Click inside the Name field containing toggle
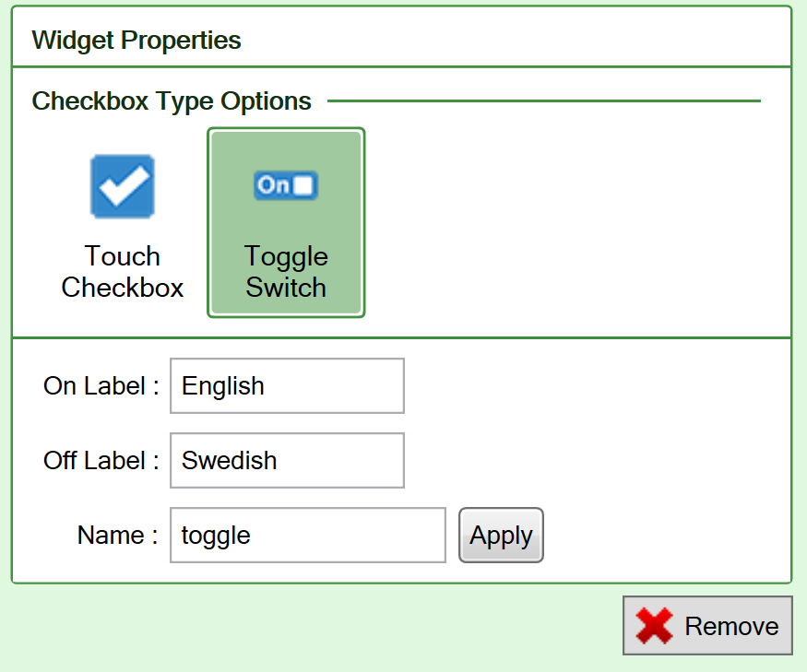The height and width of the screenshot is (672, 807). 307,535
